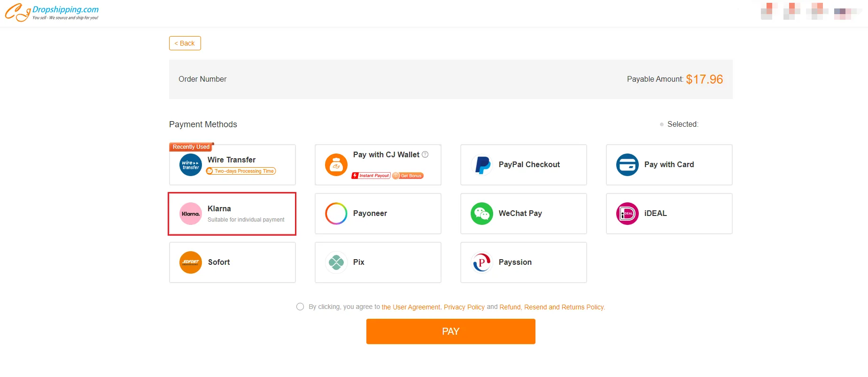Click the CJ Wallet orange icon
868x377 pixels.
click(336, 165)
